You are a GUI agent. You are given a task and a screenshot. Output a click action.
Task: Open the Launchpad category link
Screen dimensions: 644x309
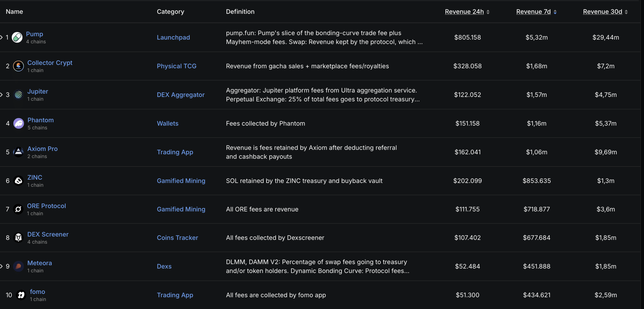coord(173,37)
